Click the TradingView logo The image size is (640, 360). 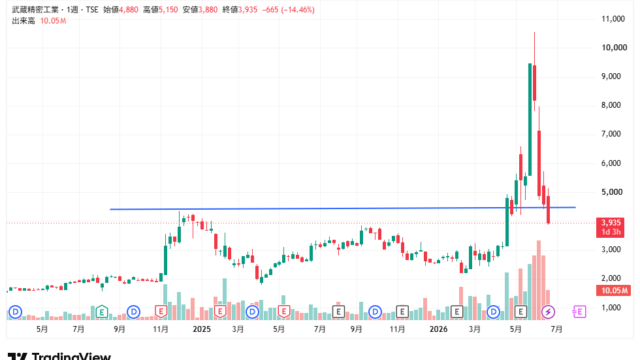click(59, 356)
